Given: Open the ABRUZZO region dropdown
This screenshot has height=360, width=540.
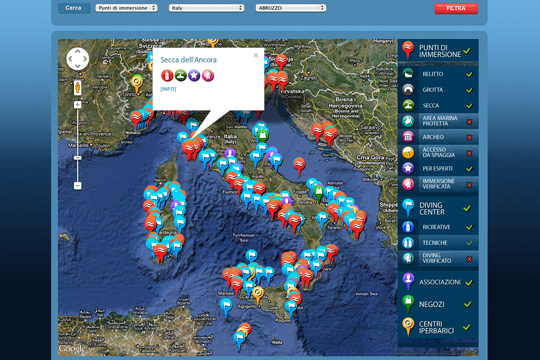Looking at the screenshot, I should pos(291,8).
